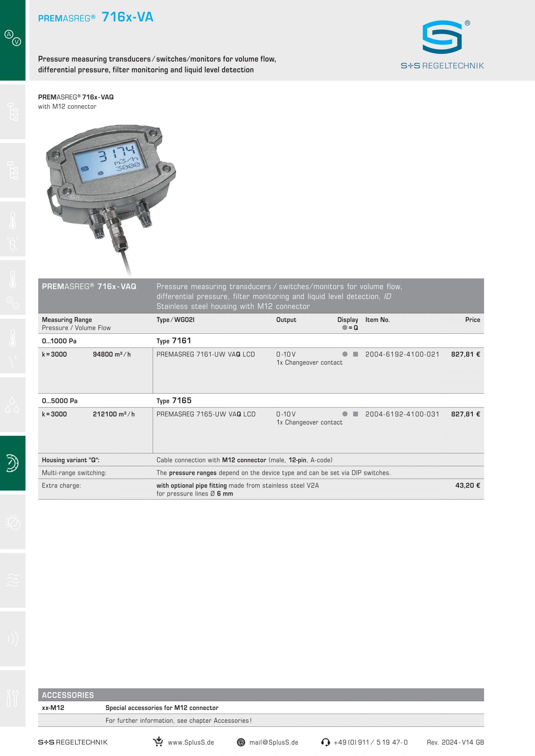This screenshot has height=756, width=535.
Task: Open the thermometer with A/V symbol tab
Action: [x=13, y=289]
